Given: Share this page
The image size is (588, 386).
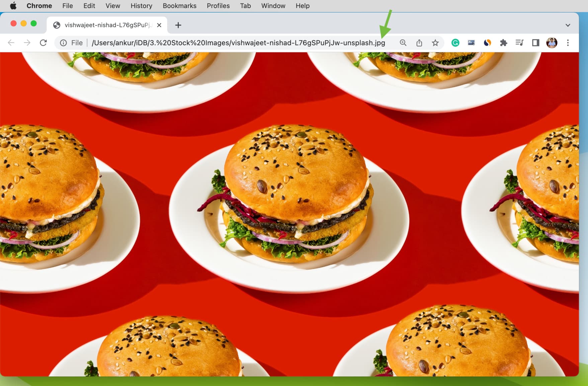Looking at the screenshot, I should (419, 43).
